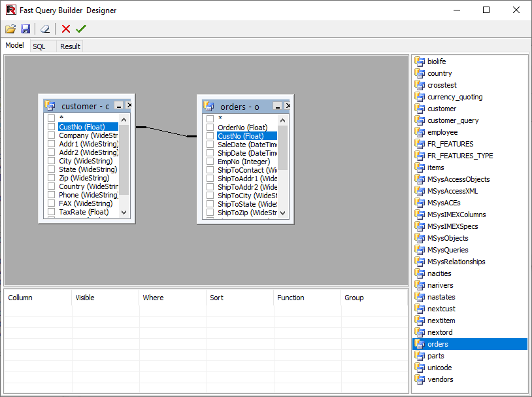Click the Sort column header

[x=216, y=298]
